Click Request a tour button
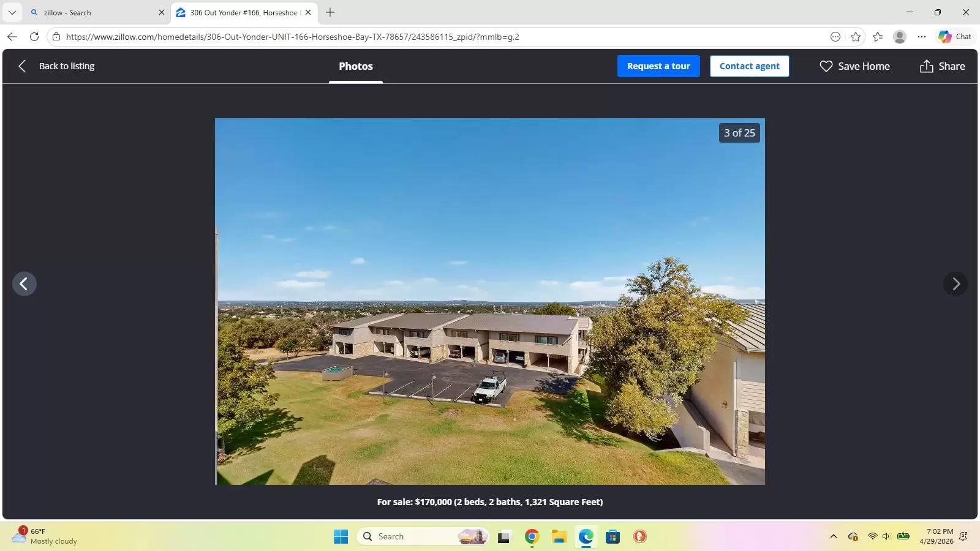This screenshot has height=551, width=980. 658,66
